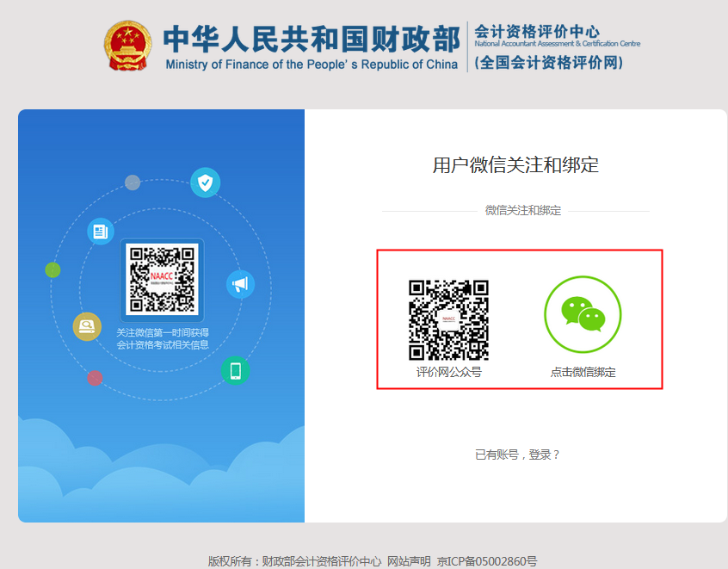
Task: Click the red dot on orbit ring
Action: (95, 378)
